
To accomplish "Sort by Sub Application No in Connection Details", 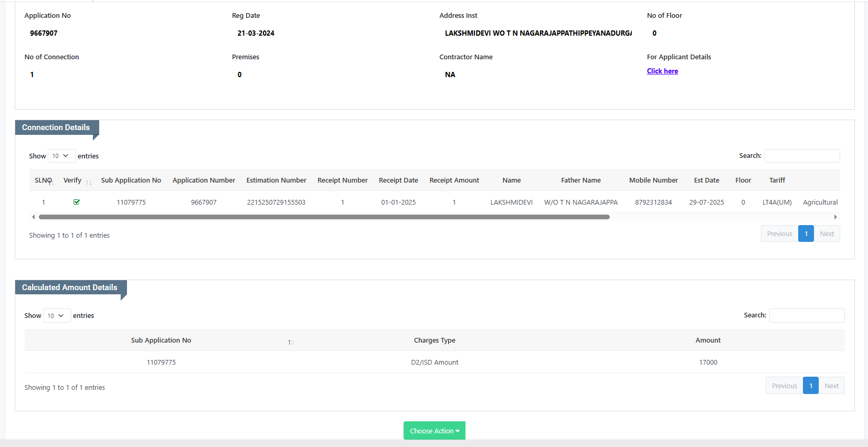I will coord(131,180).
